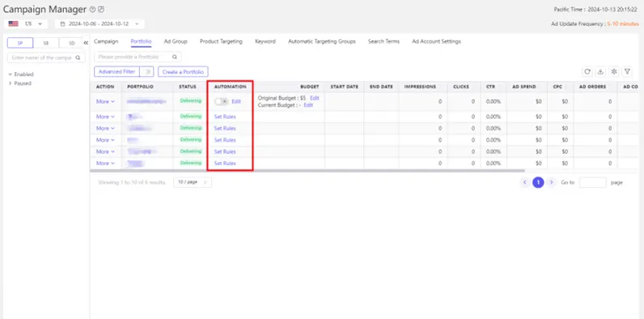Image resolution: width=644 pixels, height=319 pixels.
Task: Collapse the left sidebar with the double-chevron icon
Action: (86, 43)
